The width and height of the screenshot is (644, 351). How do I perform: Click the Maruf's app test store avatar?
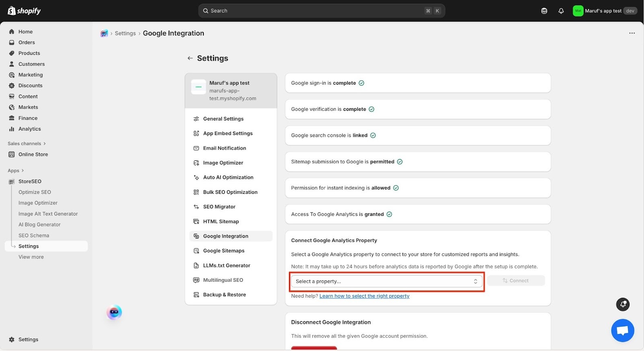point(578,11)
